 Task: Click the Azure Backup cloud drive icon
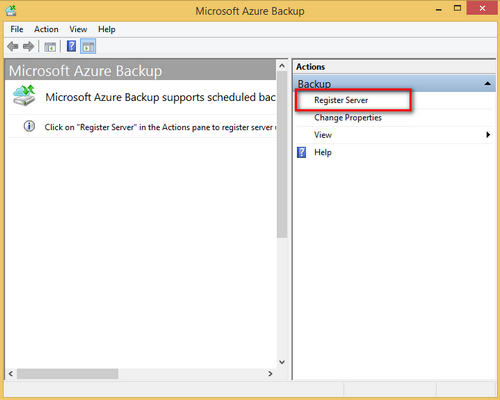(24, 95)
